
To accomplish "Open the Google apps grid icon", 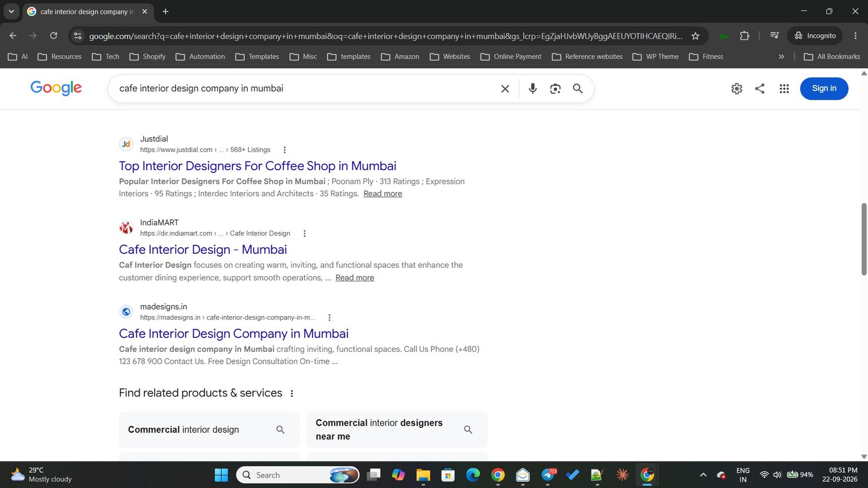I will [x=784, y=88].
